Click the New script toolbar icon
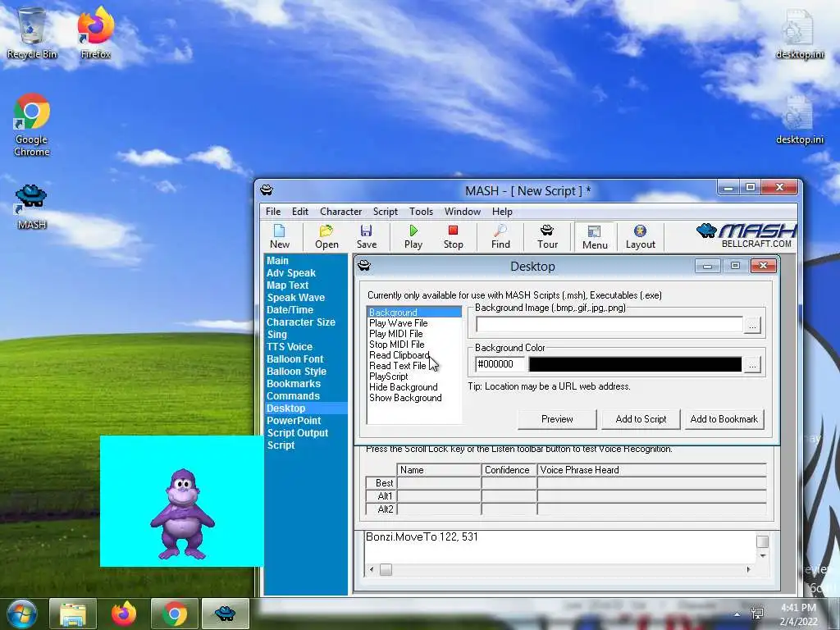 (x=280, y=237)
